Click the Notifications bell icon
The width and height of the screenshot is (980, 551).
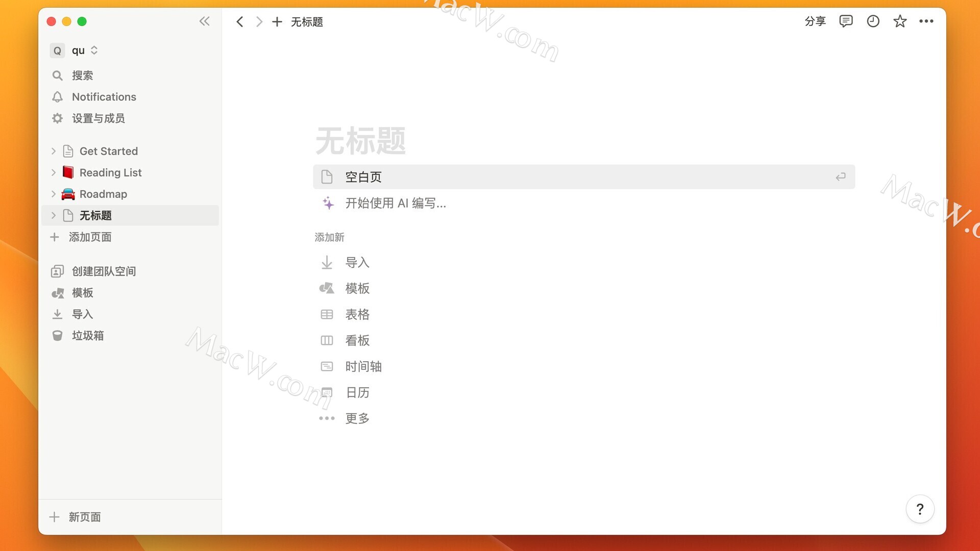(x=57, y=97)
